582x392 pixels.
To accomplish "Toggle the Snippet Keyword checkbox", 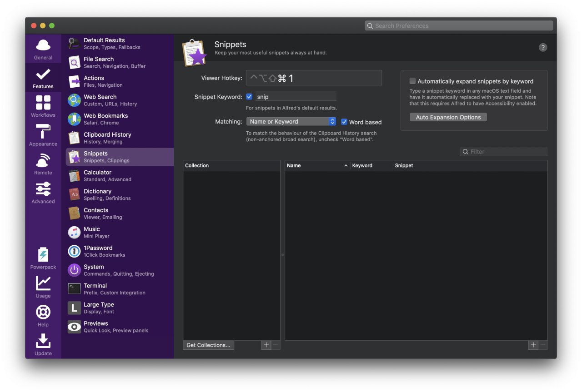I will pyautogui.click(x=249, y=96).
